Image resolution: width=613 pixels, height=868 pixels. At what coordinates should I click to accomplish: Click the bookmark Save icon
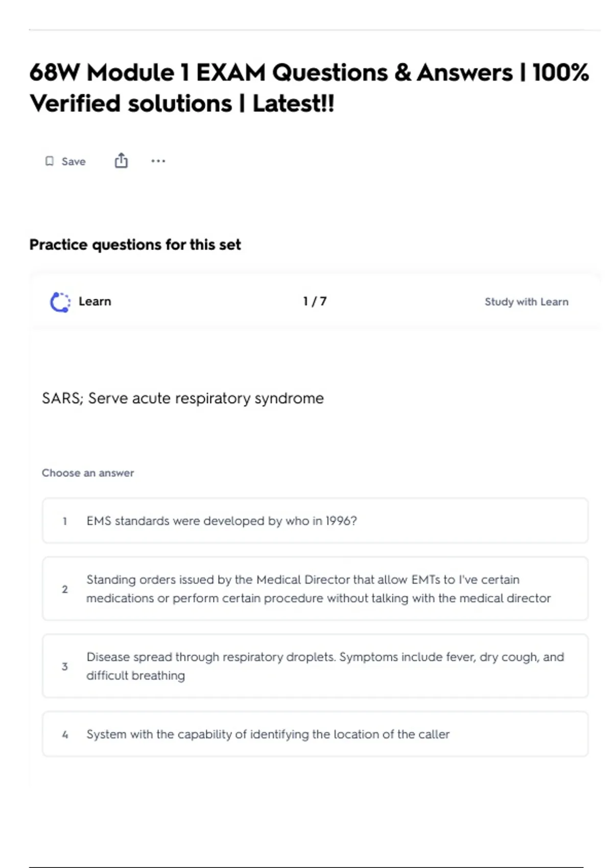click(x=50, y=161)
